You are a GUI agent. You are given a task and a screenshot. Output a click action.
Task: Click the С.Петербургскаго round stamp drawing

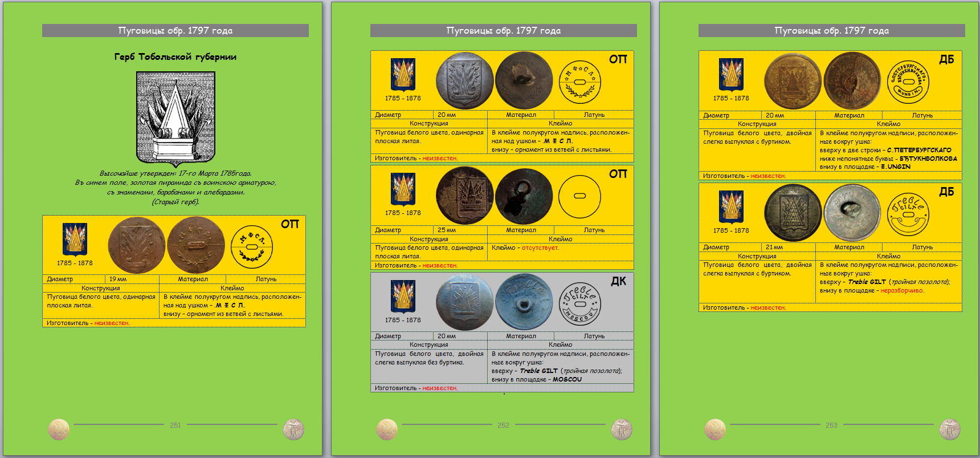(x=908, y=82)
